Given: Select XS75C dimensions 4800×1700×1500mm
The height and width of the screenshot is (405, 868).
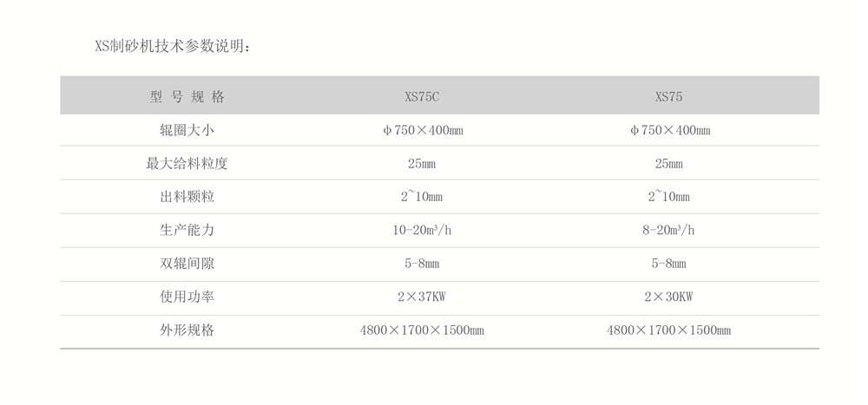Looking at the screenshot, I should click(x=423, y=330).
